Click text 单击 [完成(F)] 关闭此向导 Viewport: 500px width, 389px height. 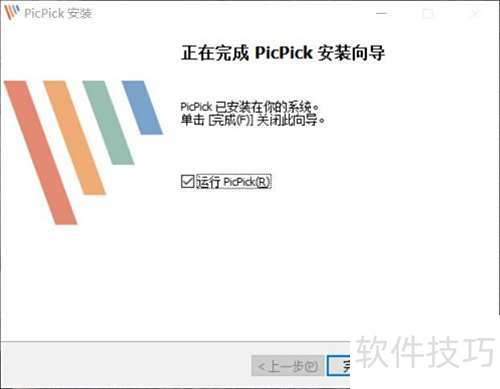253,120
